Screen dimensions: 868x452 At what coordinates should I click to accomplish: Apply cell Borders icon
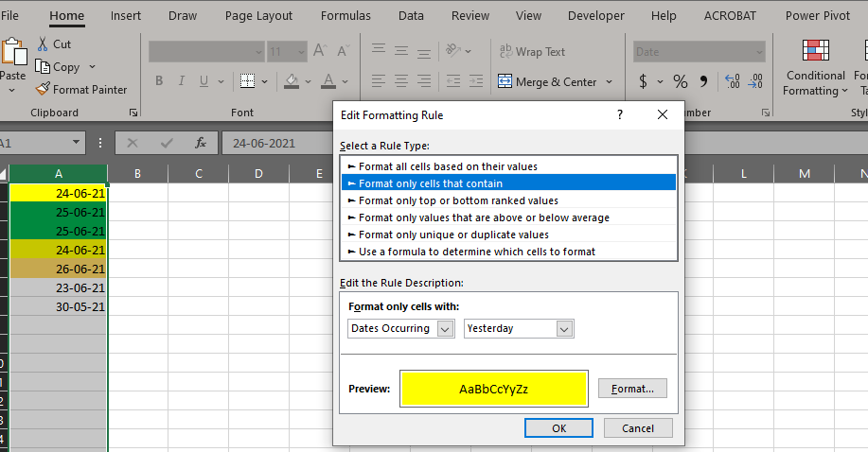pyautogui.click(x=247, y=81)
